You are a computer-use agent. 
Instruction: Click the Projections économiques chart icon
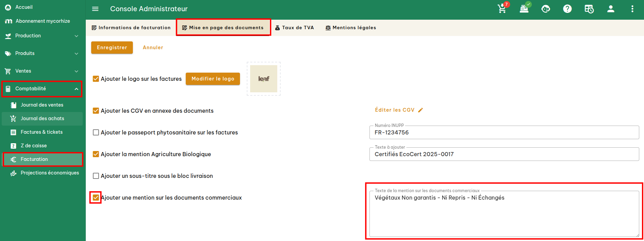point(14,173)
